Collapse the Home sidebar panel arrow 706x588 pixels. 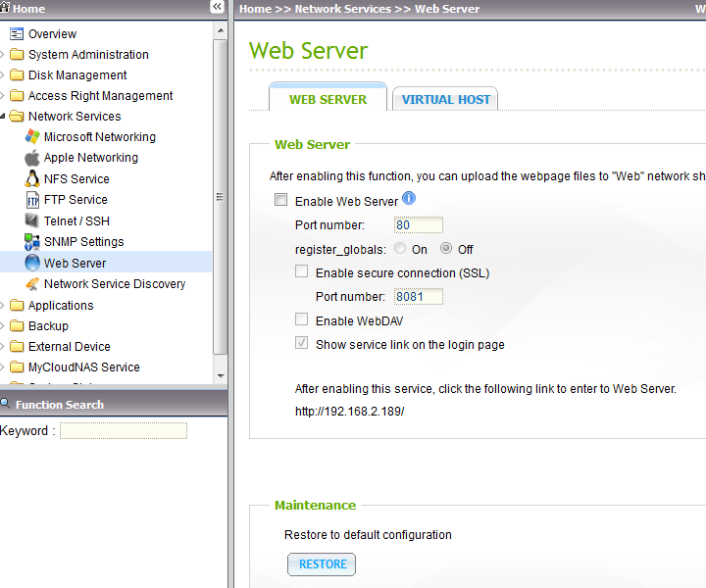coord(217,7)
